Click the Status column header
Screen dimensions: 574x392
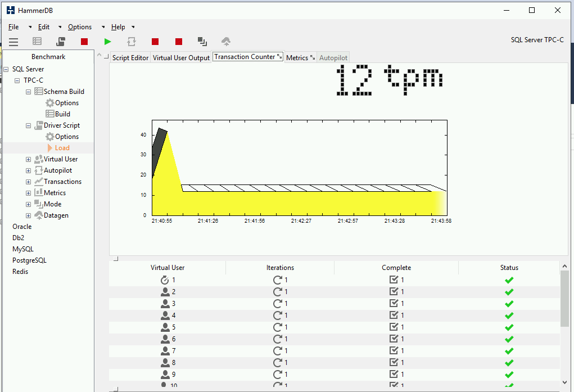(509, 268)
